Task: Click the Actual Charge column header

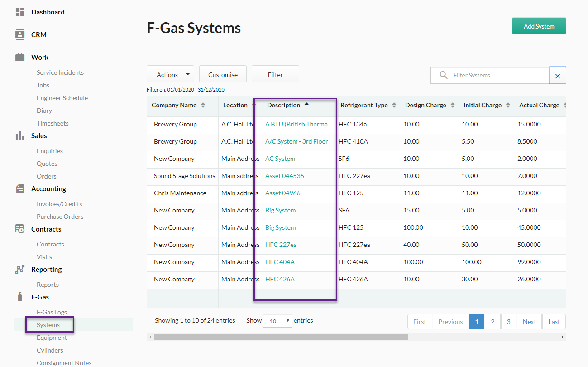Action: point(539,105)
